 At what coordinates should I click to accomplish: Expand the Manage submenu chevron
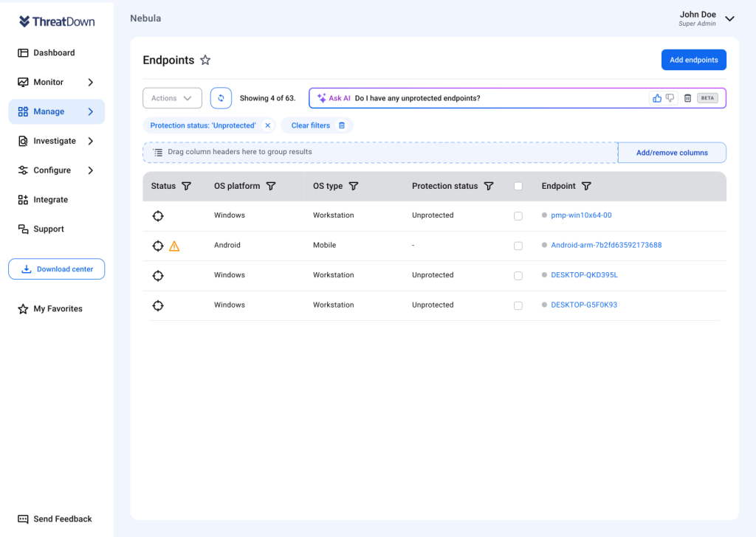point(91,111)
